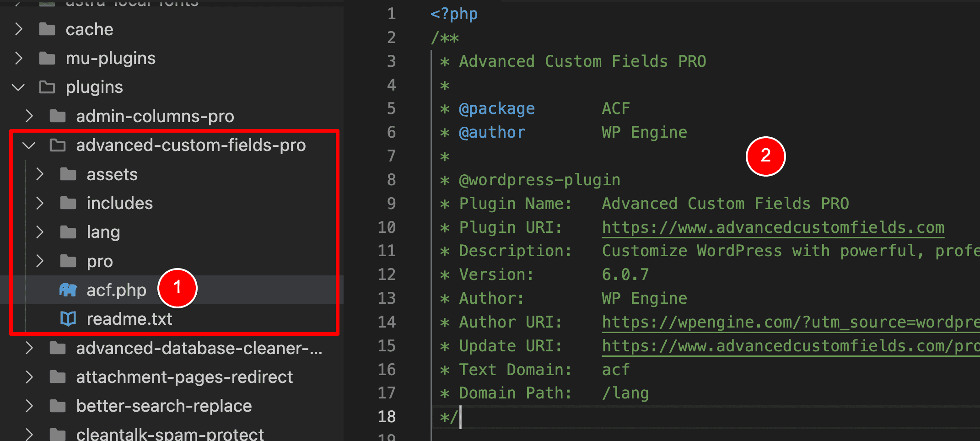
Task: Click the cache folder icon
Action: (47, 29)
